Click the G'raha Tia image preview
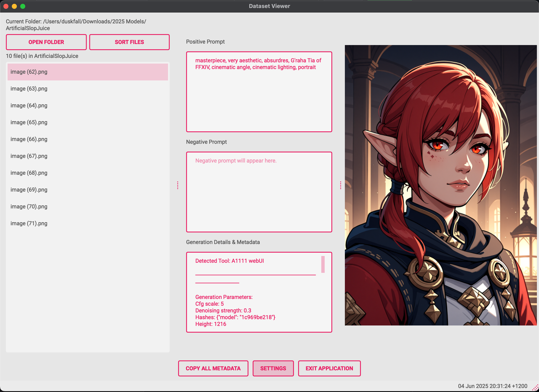539x392 pixels. point(441,185)
